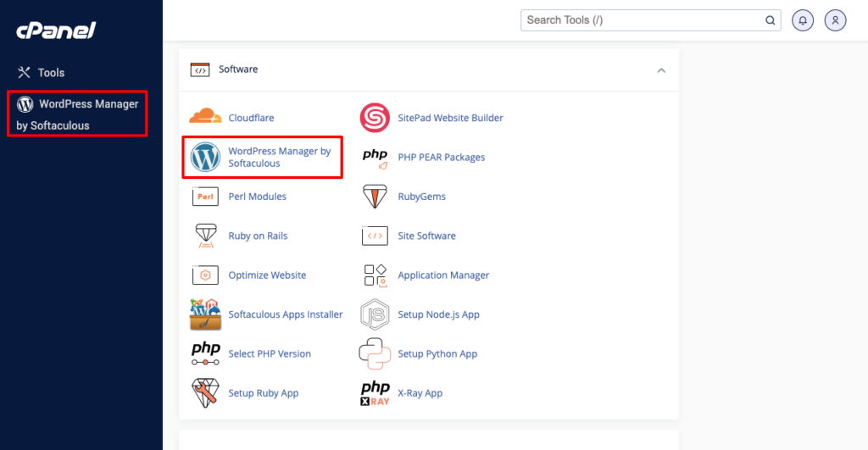Open the notifications bell icon
Viewport: 868px width, 450px height.
(x=801, y=20)
